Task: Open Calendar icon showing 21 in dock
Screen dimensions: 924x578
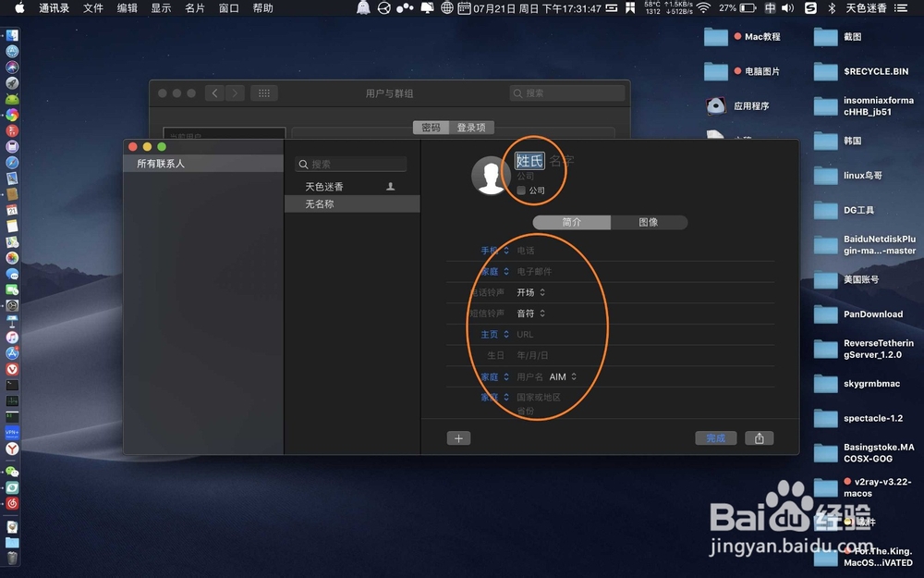Action: coord(12,210)
